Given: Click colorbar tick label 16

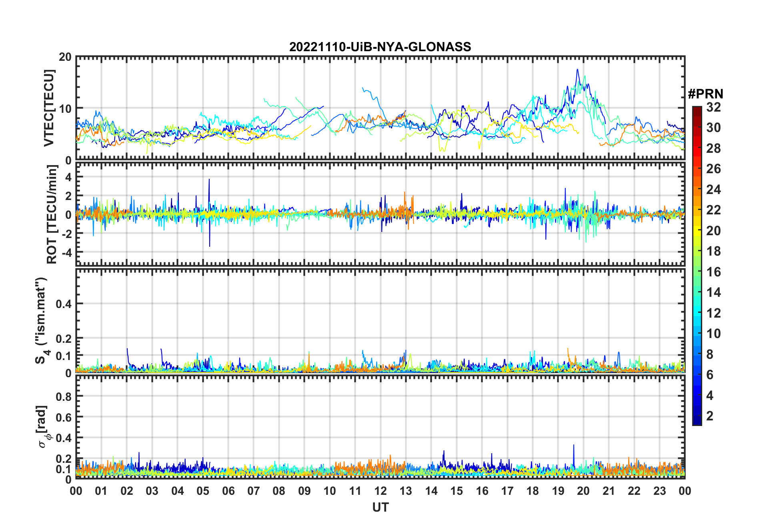Looking at the screenshot, I should coord(713,272).
